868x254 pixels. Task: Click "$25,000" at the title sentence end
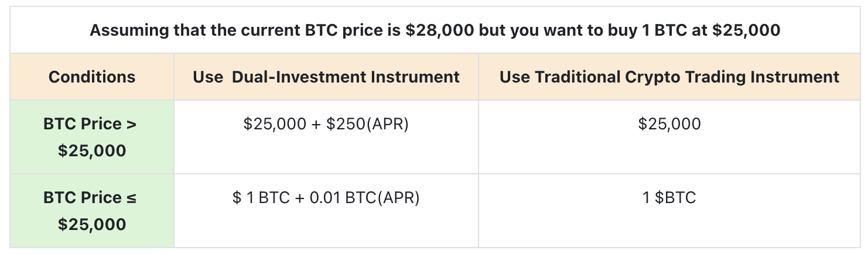coord(746,30)
